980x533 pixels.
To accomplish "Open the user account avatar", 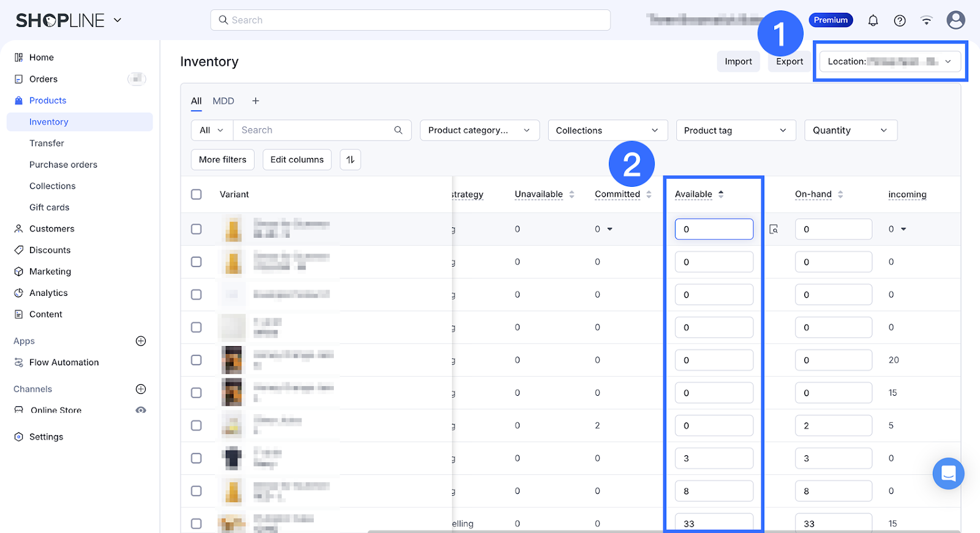I will pyautogui.click(x=956, y=20).
